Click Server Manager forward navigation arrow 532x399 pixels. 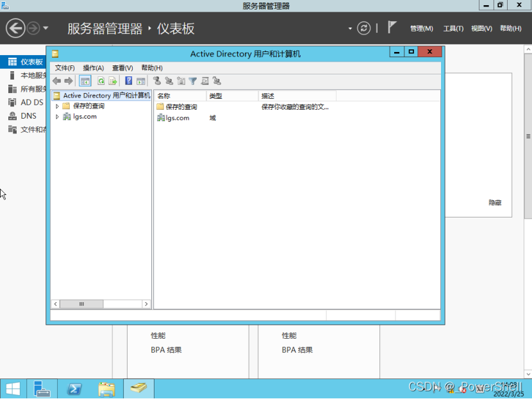tap(33, 28)
